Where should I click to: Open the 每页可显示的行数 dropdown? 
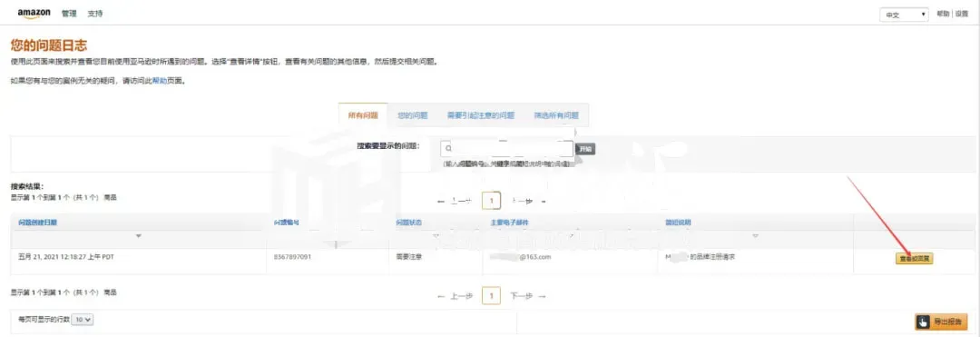(83, 320)
